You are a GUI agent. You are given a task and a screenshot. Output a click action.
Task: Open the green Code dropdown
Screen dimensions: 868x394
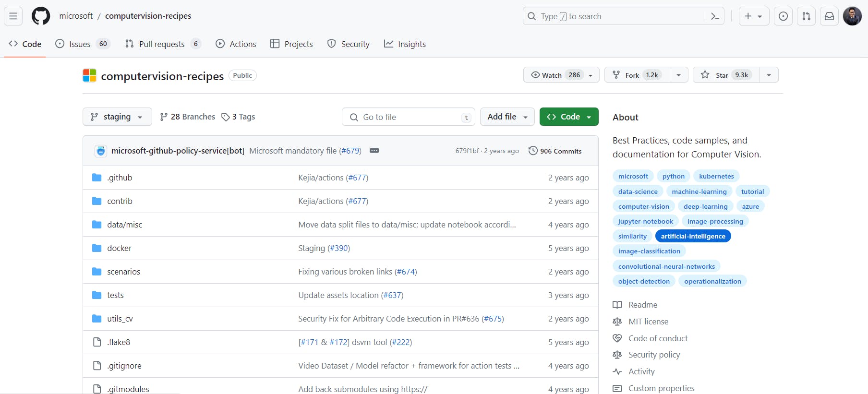[569, 117]
